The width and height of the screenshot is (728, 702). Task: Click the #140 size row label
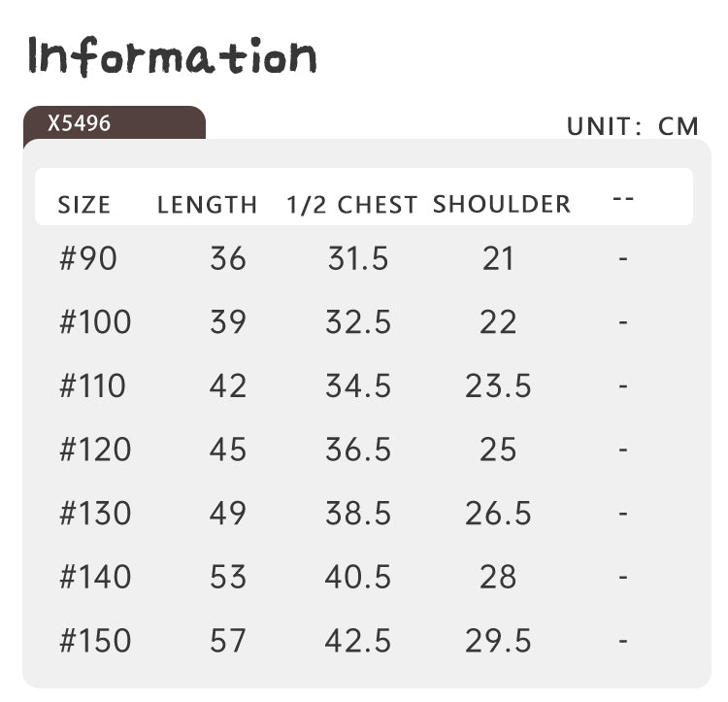point(95,577)
